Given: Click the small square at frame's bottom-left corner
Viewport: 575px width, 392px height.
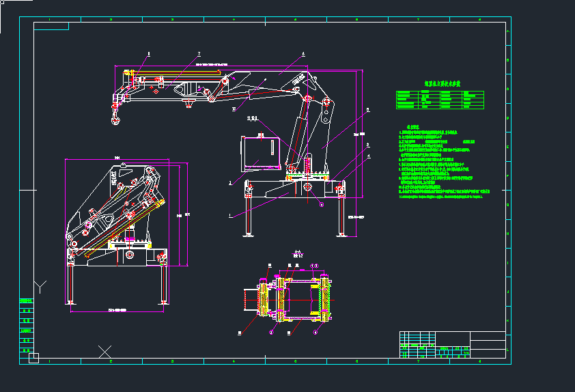Looking at the screenshot, I should [34, 357].
